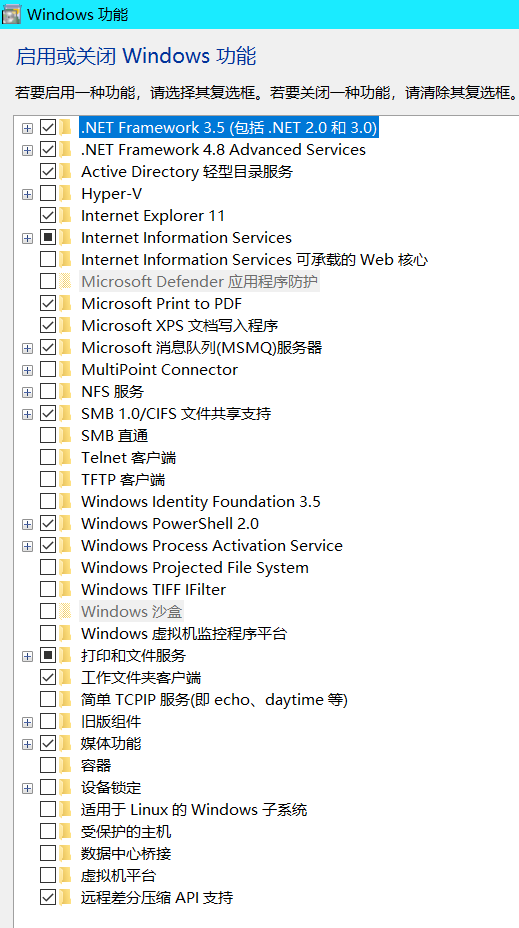Click folder icon next to 媒体功能
The height and width of the screenshot is (928, 519).
[x=66, y=743]
